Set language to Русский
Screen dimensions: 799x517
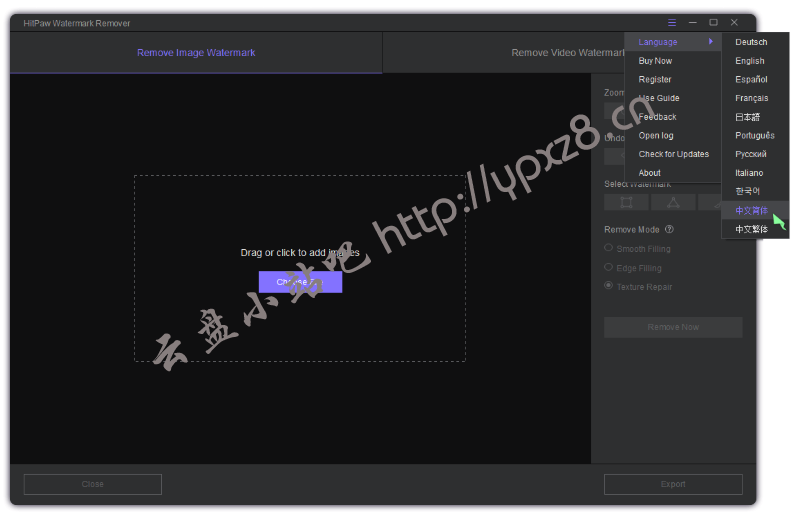pyautogui.click(x=756, y=154)
